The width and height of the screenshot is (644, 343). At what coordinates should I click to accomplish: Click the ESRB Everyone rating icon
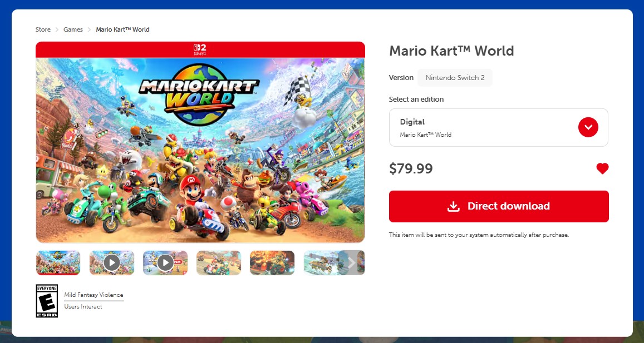point(47,301)
